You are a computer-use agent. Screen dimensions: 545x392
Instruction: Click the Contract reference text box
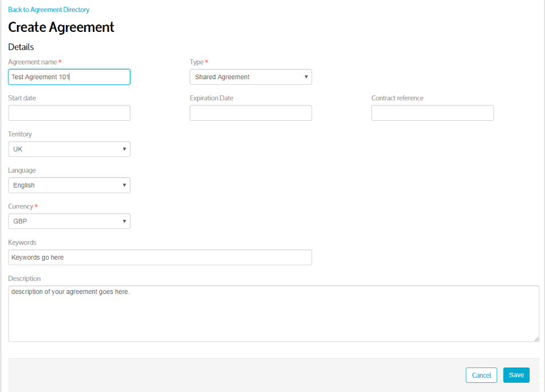(x=432, y=113)
